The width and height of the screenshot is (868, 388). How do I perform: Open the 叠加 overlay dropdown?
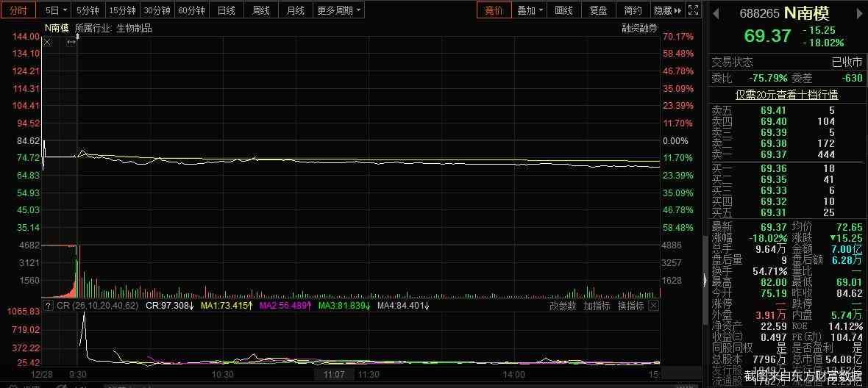(x=530, y=10)
